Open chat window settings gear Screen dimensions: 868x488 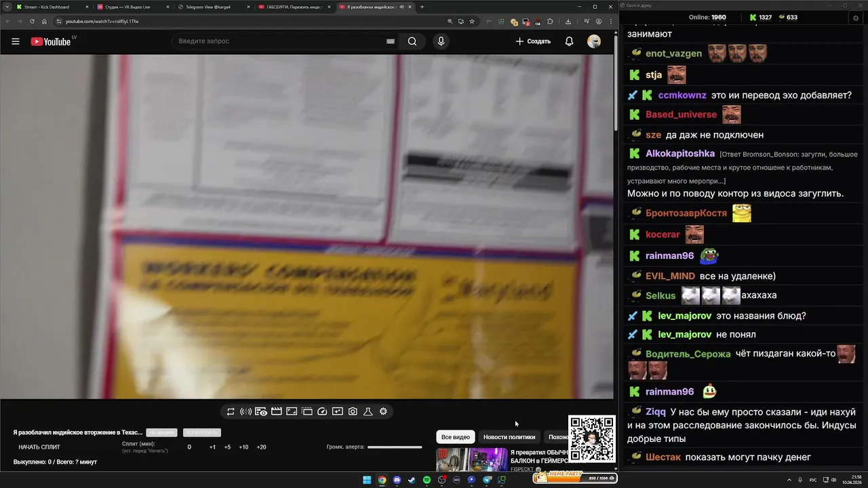tap(856, 18)
